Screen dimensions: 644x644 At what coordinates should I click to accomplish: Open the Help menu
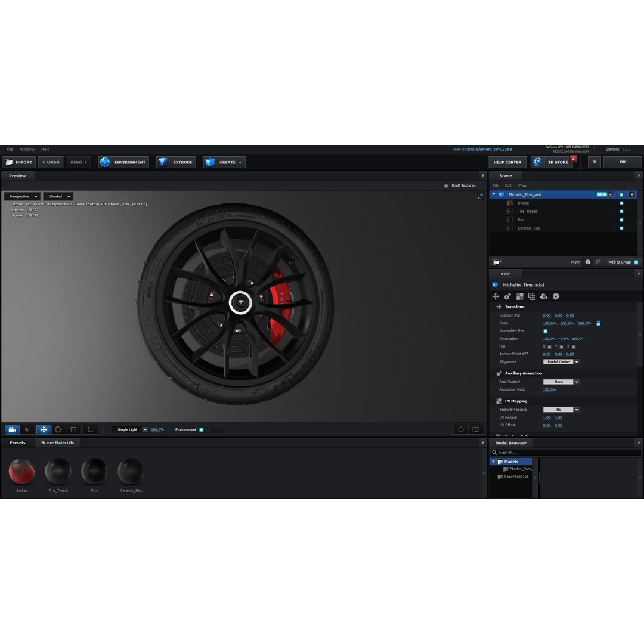coord(45,150)
